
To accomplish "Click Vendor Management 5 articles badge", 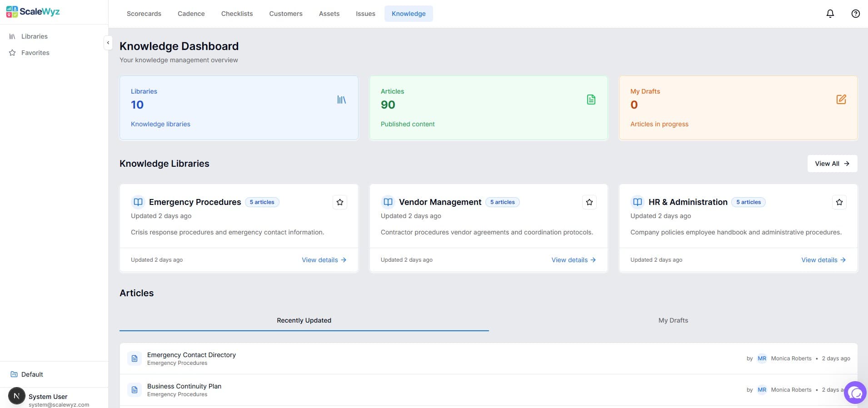I will (503, 202).
